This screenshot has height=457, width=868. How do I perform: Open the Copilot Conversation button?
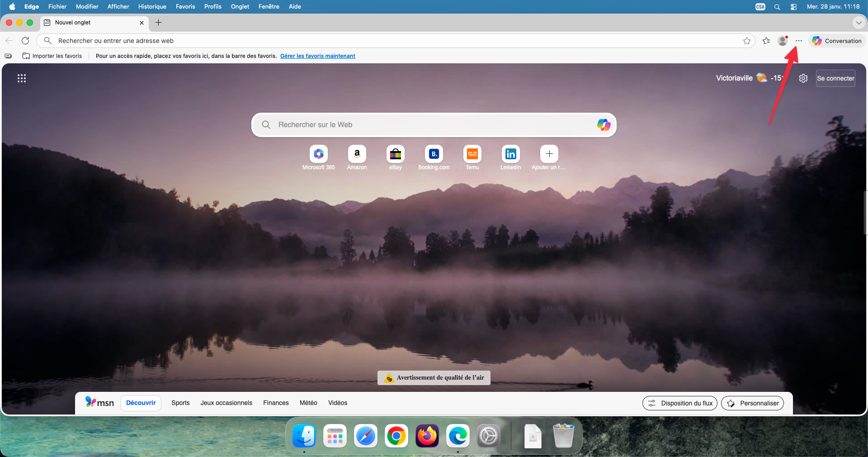pos(837,41)
